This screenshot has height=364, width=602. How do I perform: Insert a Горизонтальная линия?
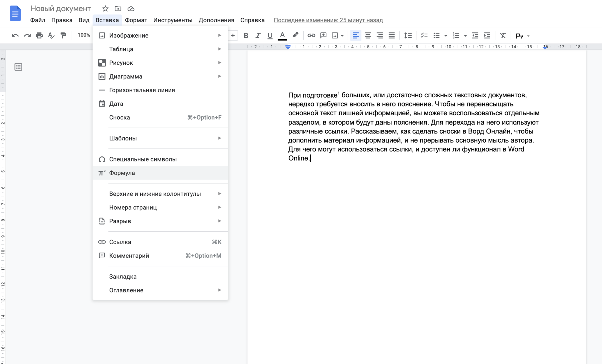[160, 90]
